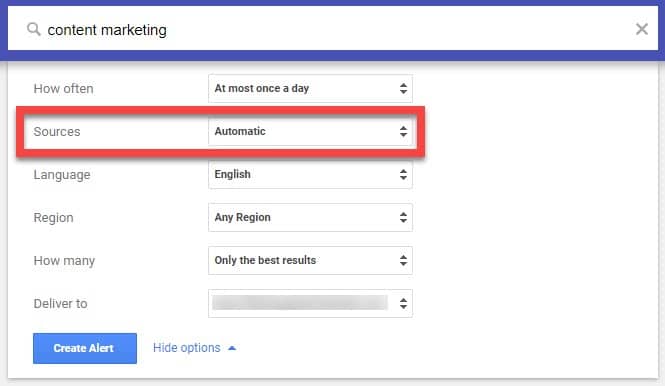This screenshot has width=665, height=386.
Task: Collapse options using the blue up arrow
Action: pos(232,348)
